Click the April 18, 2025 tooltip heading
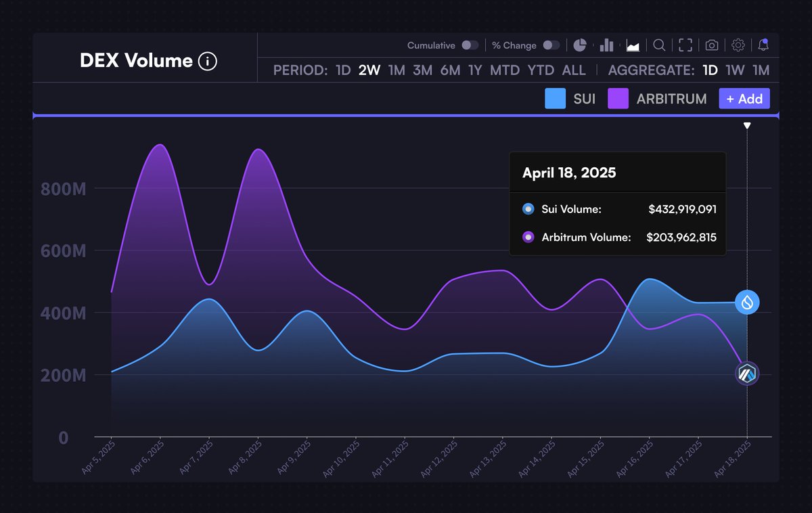The width and height of the screenshot is (812, 513). point(569,173)
